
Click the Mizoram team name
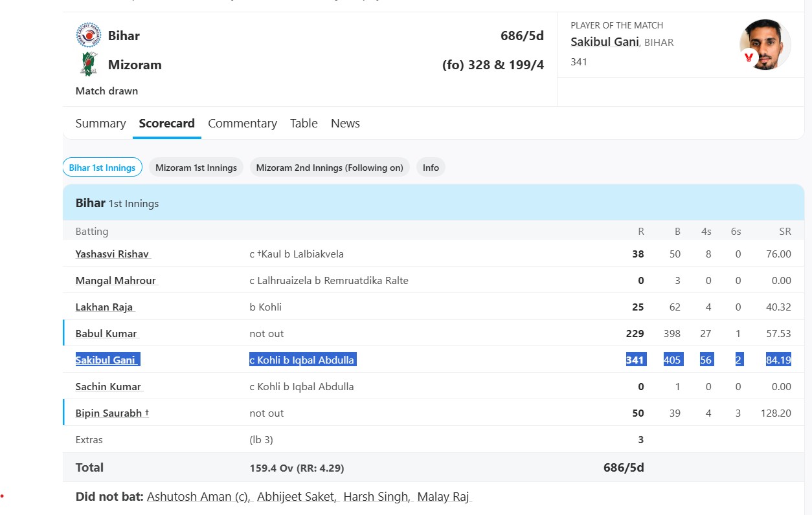[135, 65]
